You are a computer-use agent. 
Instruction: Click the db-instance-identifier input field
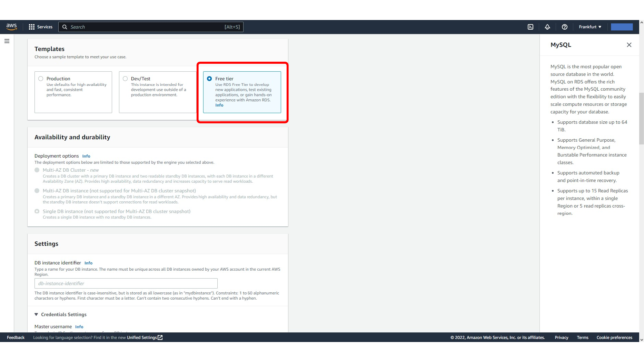click(126, 283)
